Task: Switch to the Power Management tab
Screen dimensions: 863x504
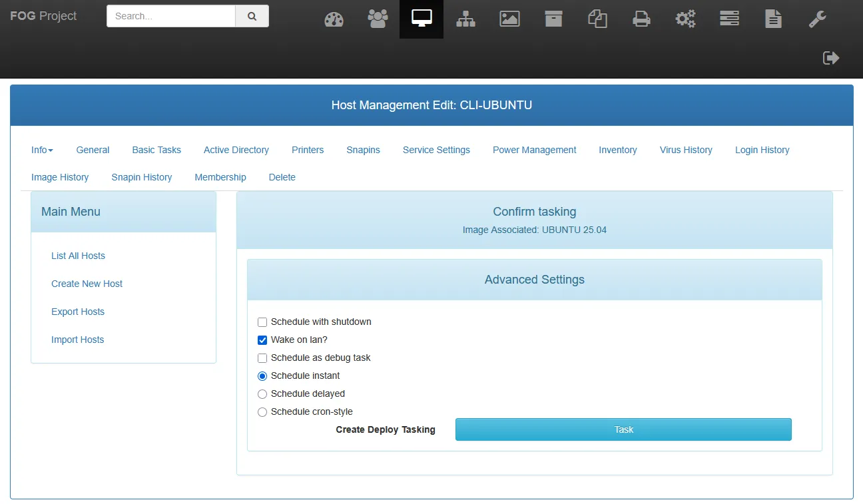Action: click(x=534, y=150)
